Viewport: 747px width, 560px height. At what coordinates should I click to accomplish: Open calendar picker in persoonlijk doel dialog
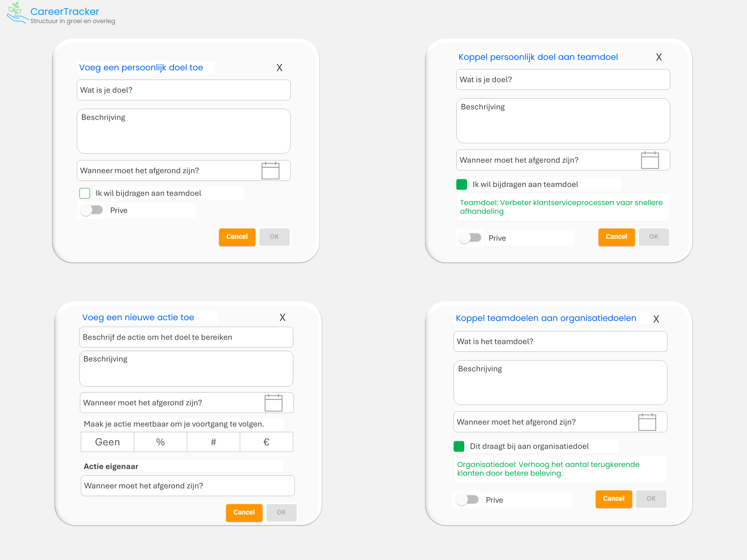click(x=270, y=170)
